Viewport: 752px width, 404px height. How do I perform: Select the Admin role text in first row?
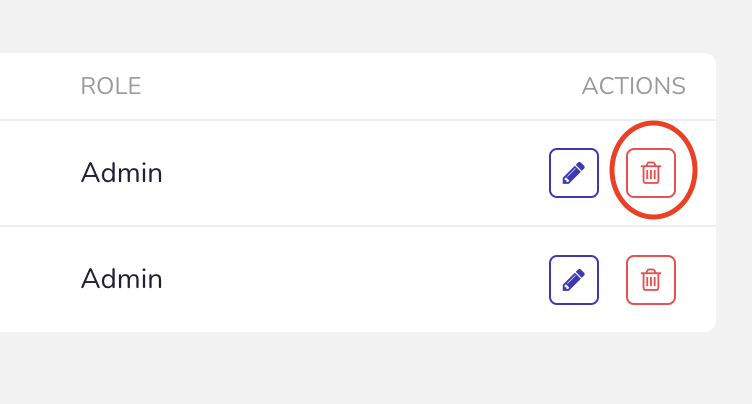click(121, 173)
